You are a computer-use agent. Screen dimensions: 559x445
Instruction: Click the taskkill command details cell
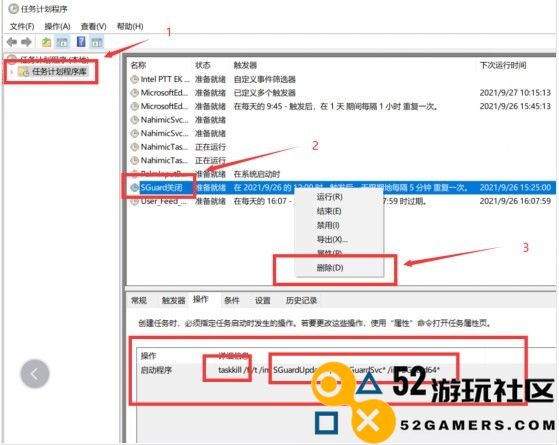(329, 370)
